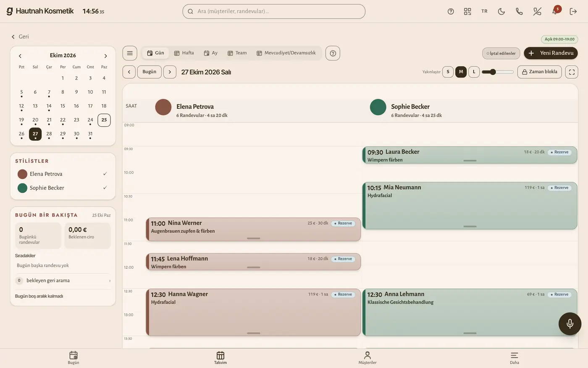This screenshot has width=588, height=368.
Task: Switch to Gün view tab
Action: click(x=155, y=53)
